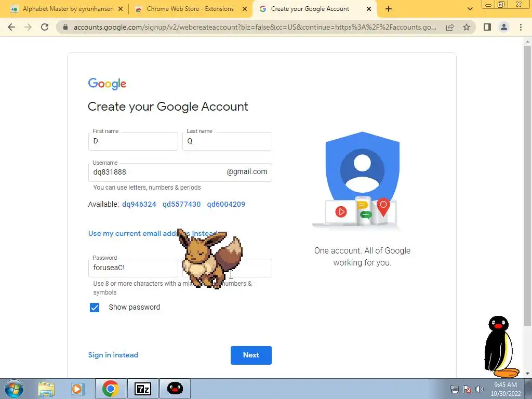Click the Google logo
This screenshot has width=532, height=399.
pos(107,84)
